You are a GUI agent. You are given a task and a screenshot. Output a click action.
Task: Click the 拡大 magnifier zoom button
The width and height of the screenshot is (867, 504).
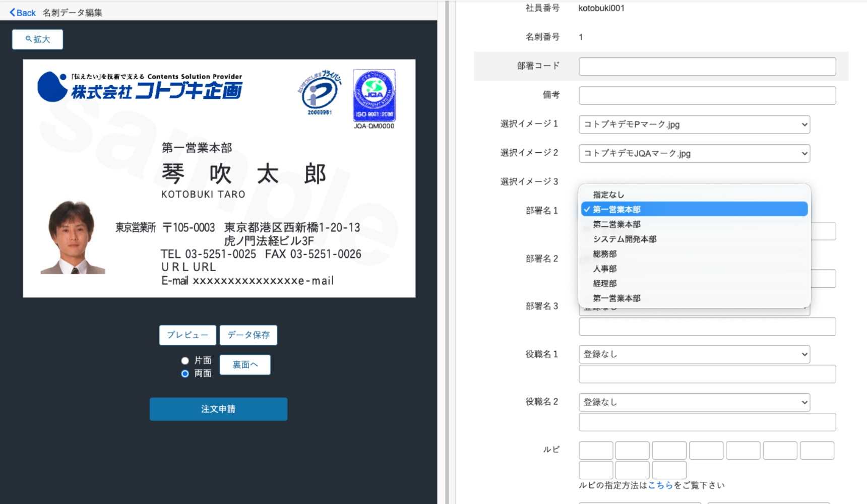[37, 39]
